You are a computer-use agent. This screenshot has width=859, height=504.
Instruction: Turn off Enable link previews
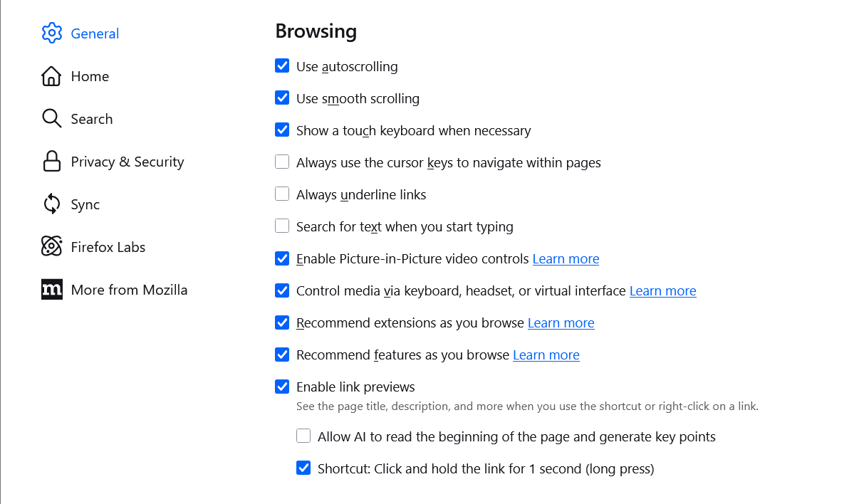click(x=282, y=387)
